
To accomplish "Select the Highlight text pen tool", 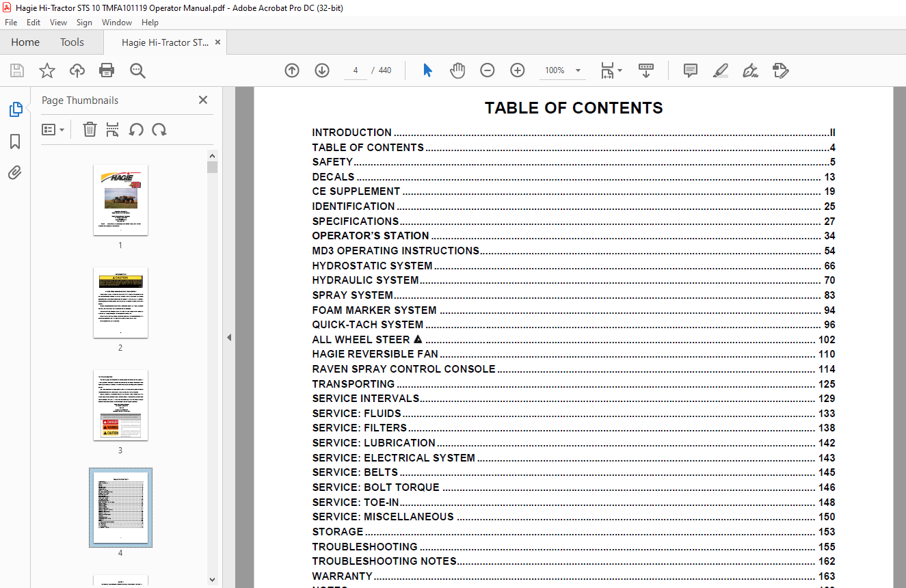I will 720,70.
